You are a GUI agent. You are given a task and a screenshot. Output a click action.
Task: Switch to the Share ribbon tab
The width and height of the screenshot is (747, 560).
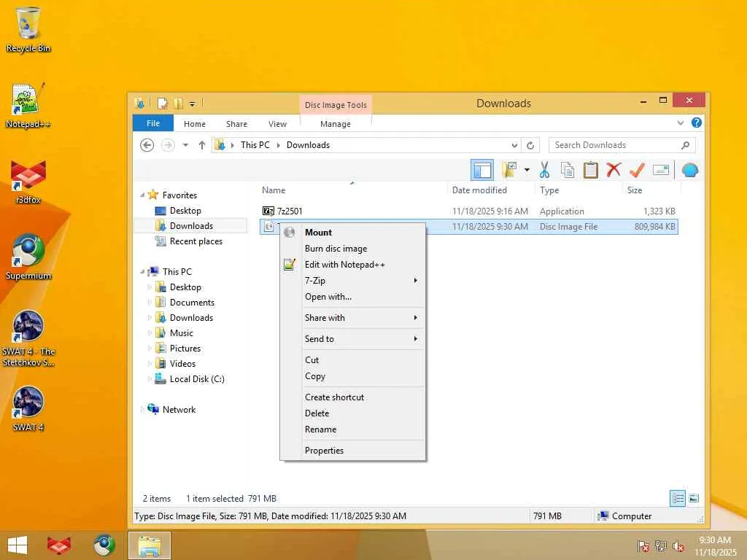(x=236, y=124)
